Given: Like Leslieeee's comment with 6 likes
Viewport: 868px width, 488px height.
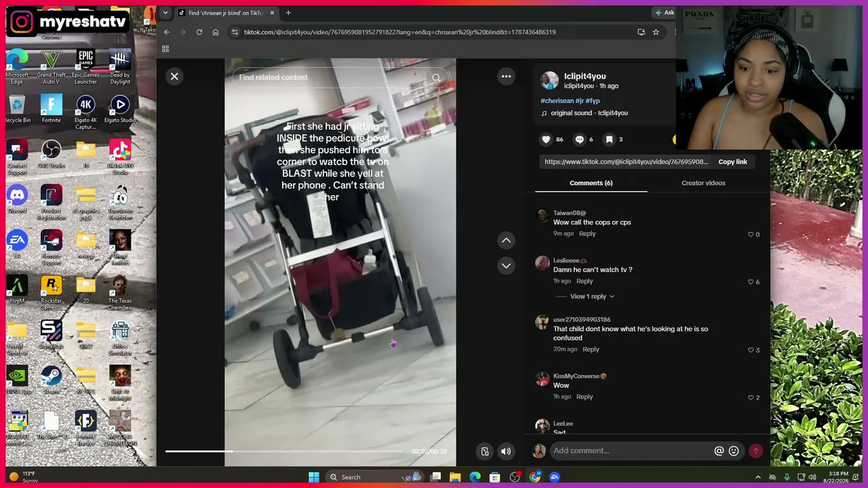Looking at the screenshot, I should point(751,282).
